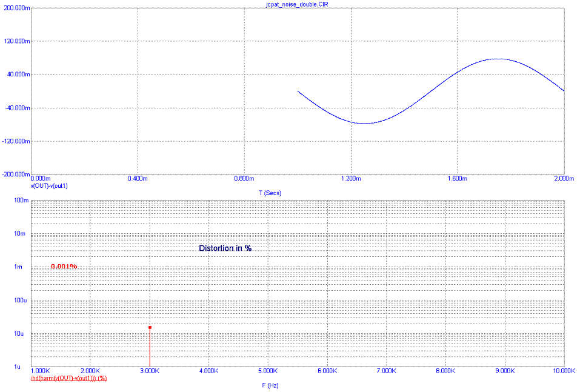Viewport: 580px width, 392px height.
Task: Click the 3.000K frequency axis label
Action: tap(150, 371)
